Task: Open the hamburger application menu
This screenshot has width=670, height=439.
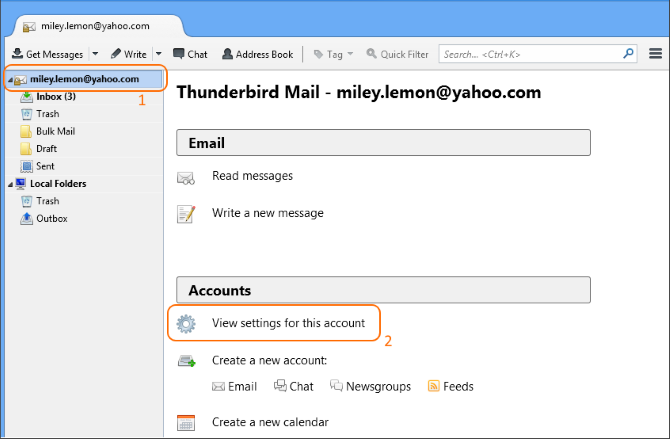Action: tap(655, 54)
